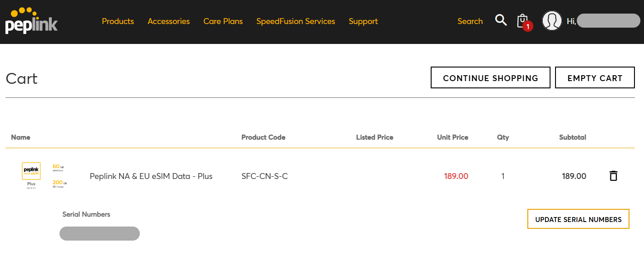This screenshot has width=644, height=256.
Task: Open the Accessories menu
Action: click(x=169, y=21)
